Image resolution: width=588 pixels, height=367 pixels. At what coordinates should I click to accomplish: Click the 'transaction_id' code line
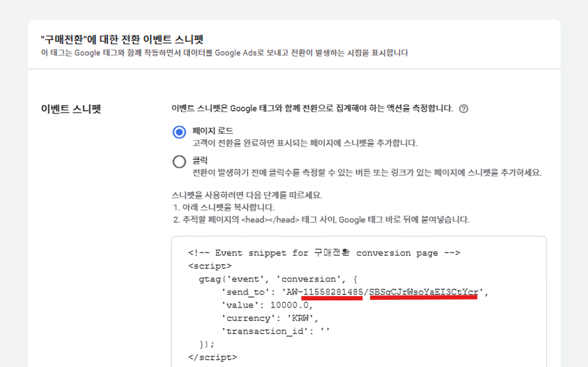click(x=275, y=331)
